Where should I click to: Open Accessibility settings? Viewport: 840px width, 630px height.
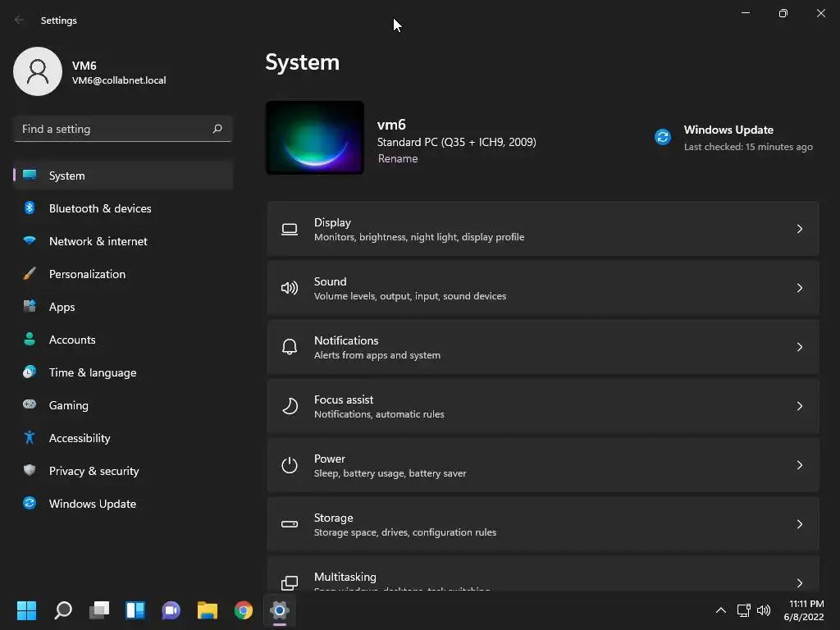(123, 438)
